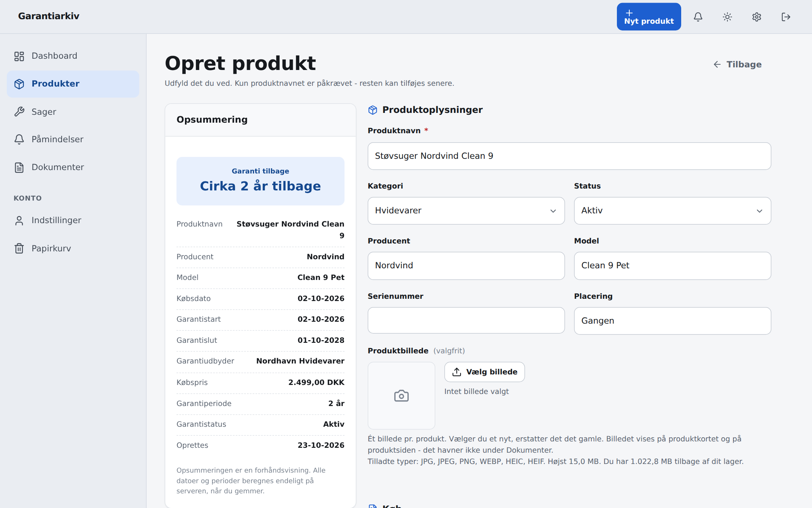Click the Oprettes value 23-10-2026

[321, 445]
